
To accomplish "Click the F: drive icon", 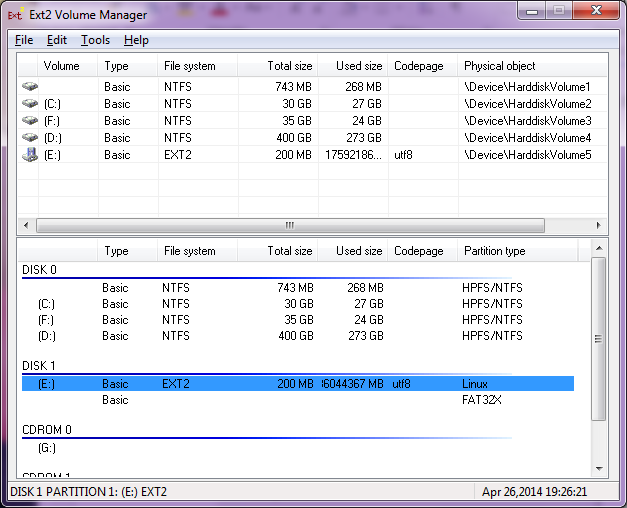I will pyautogui.click(x=29, y=121).
